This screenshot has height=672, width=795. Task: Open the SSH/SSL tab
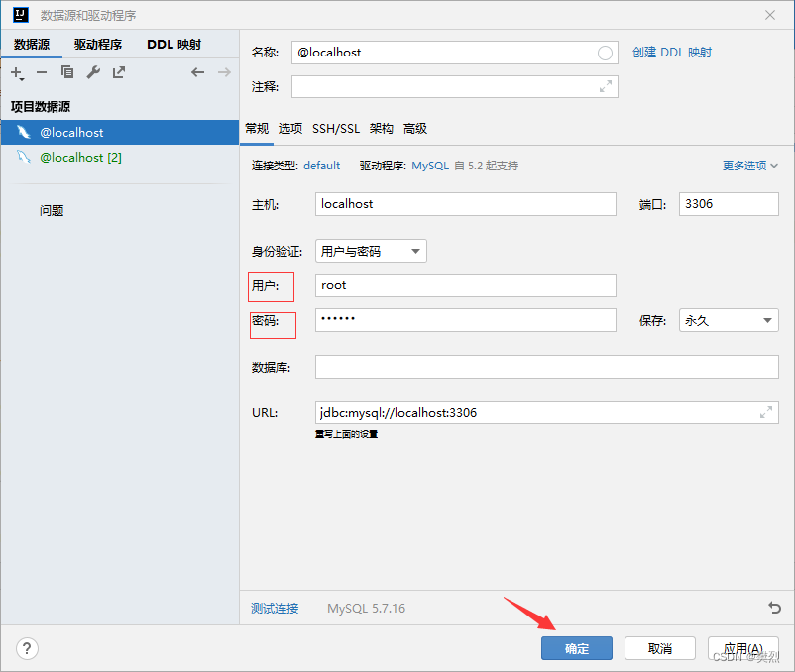(x=336, y=129)
